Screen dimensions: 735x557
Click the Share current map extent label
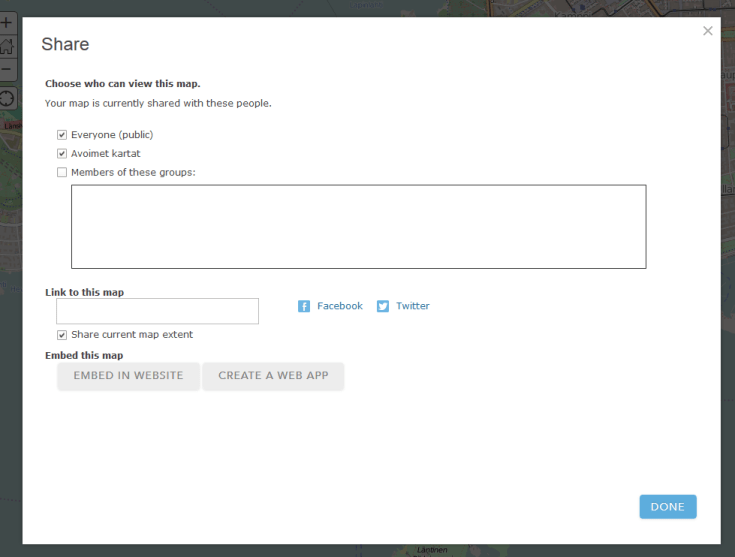point(132,335)
